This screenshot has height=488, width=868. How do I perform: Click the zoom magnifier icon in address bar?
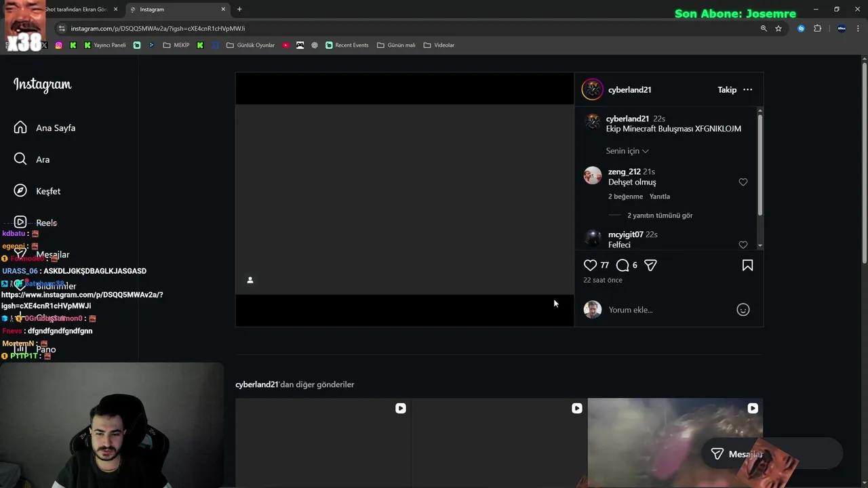click(x=764, y=28)
